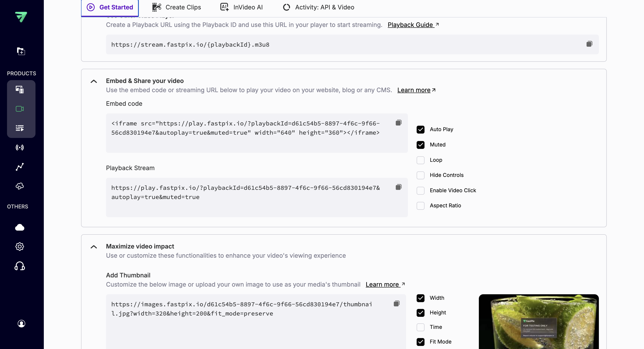Enable the Loop checkbox
Viewport: 644px width, 349px height.
[x=421, y=160]
